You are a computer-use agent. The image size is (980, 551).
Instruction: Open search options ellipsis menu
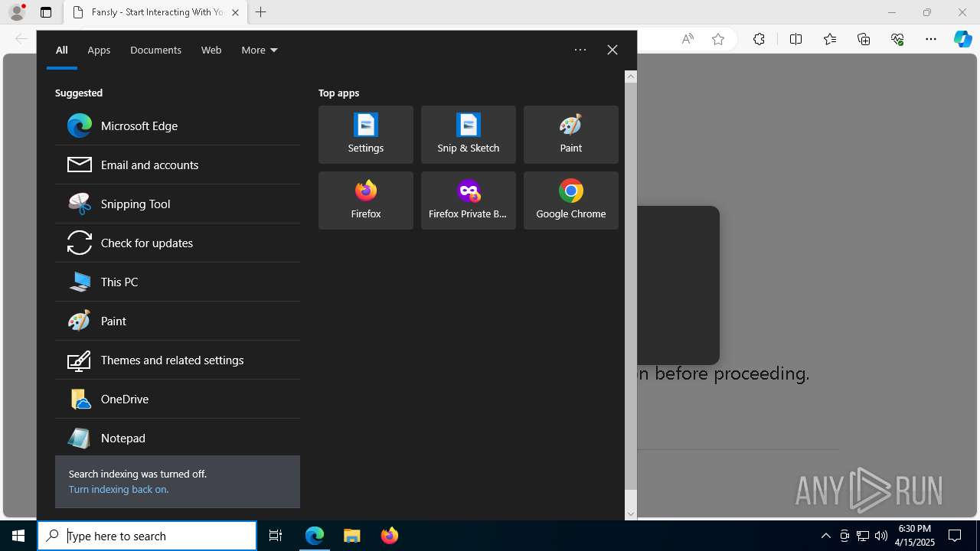580,50
